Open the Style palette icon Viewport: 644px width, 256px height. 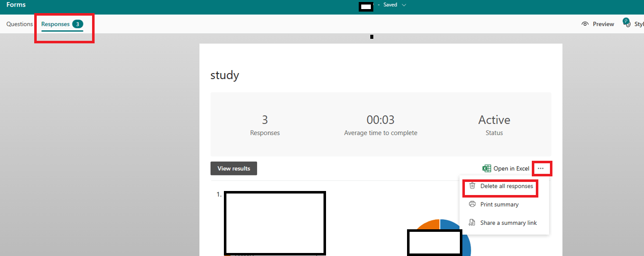626,23
